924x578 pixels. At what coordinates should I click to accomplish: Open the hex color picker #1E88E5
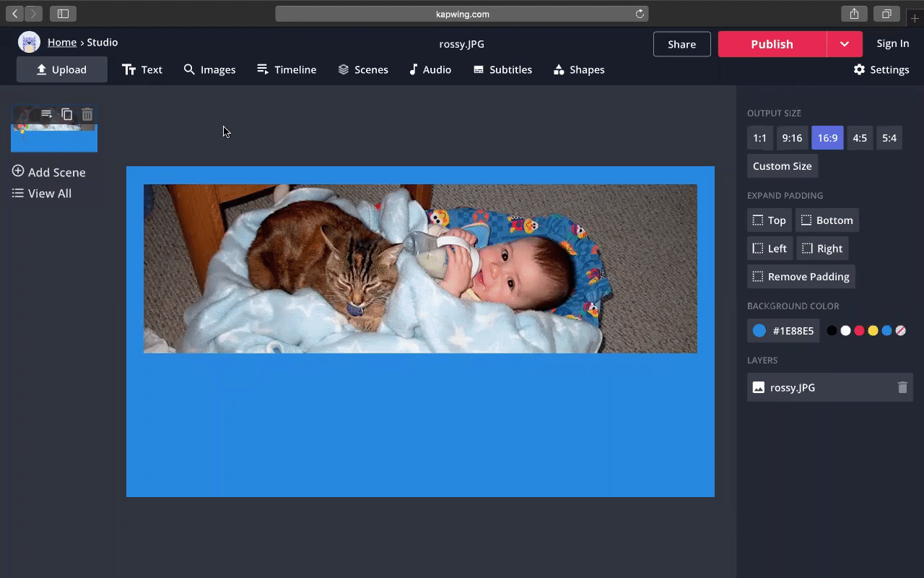pyautogui.click(x=783, y=331)
